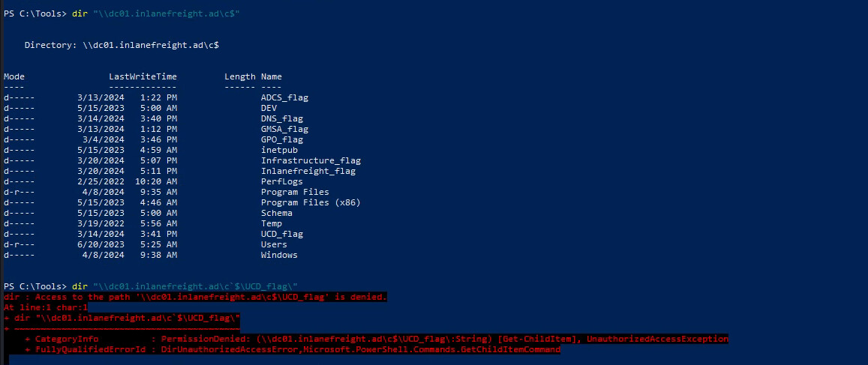Select the GMSA_flag folder name
This screenshot has height=365, width=868.
pyautogui.click(x=284, y=129)
